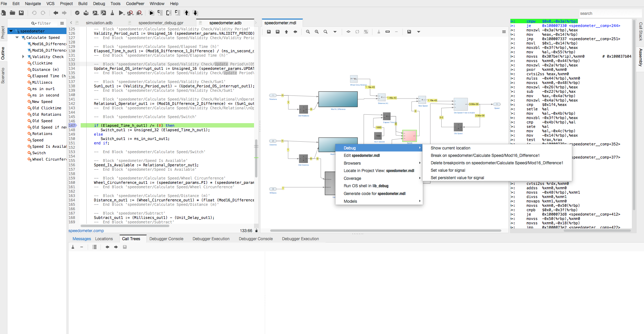
Task: Click the run play button in main toolbar
Action: tap(121, 13)
